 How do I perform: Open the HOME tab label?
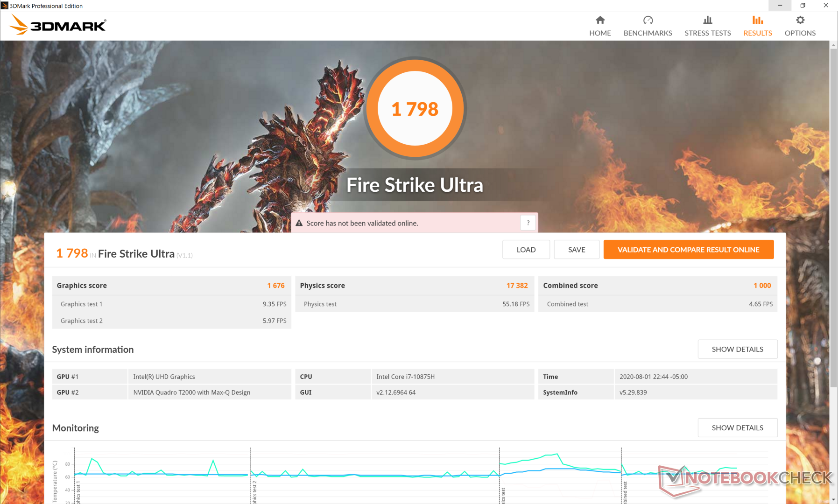tap(600, 33)
